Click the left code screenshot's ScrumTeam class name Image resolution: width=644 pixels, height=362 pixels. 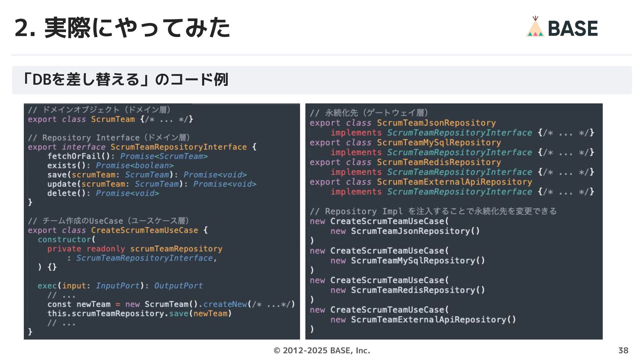click(x=113, y=119)
